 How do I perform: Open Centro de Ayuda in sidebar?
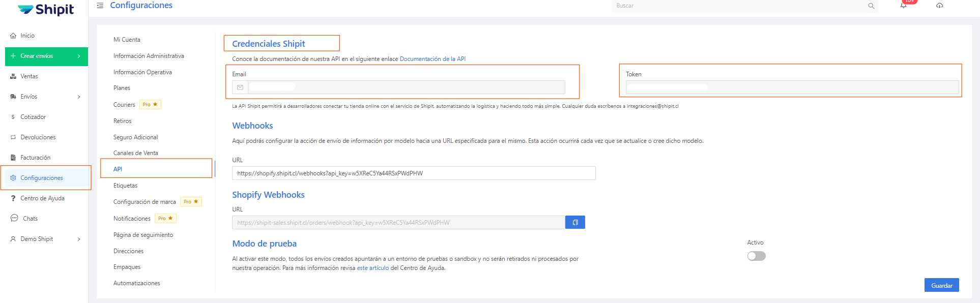point(42,198)
